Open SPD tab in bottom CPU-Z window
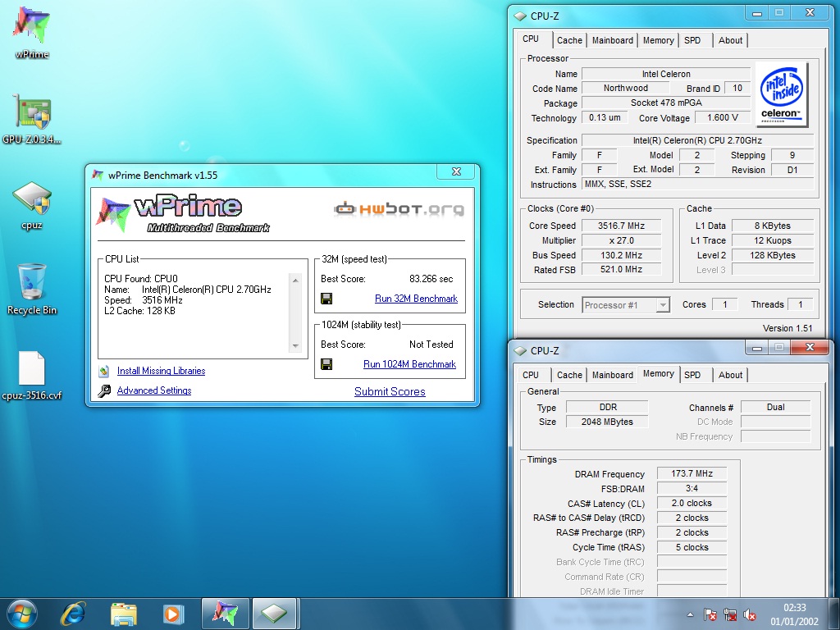Viewport: 840px width, 630px height. pyautogui.click(x=692, y=375)
